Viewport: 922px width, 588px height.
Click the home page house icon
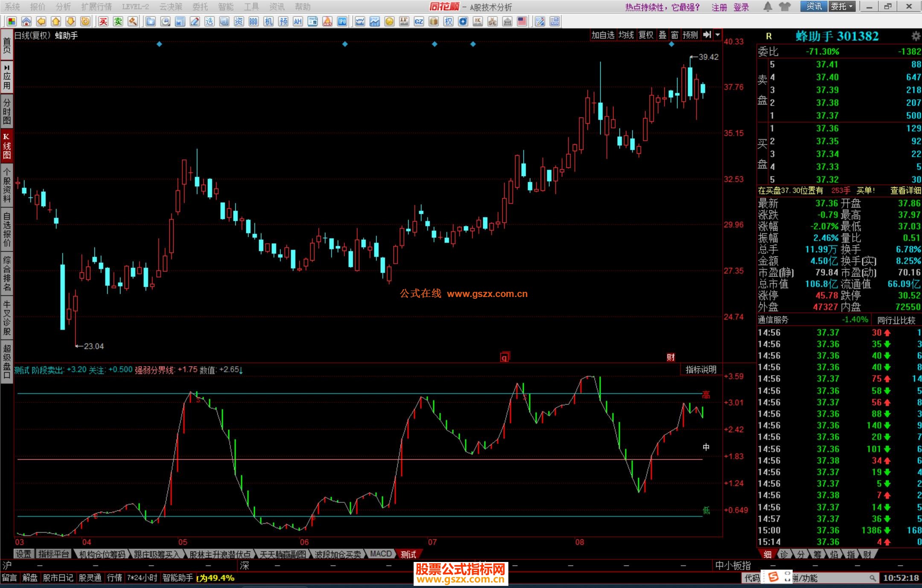click(x=26, y=21)
